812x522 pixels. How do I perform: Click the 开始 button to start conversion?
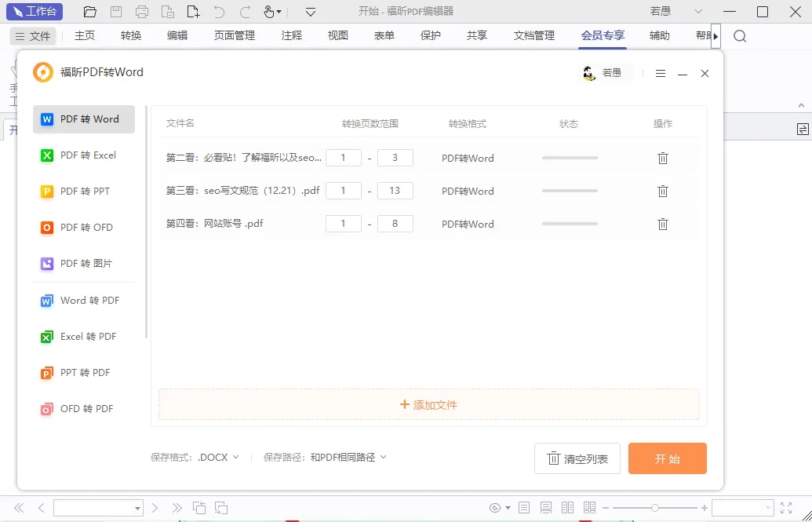(x=668, y=458)
